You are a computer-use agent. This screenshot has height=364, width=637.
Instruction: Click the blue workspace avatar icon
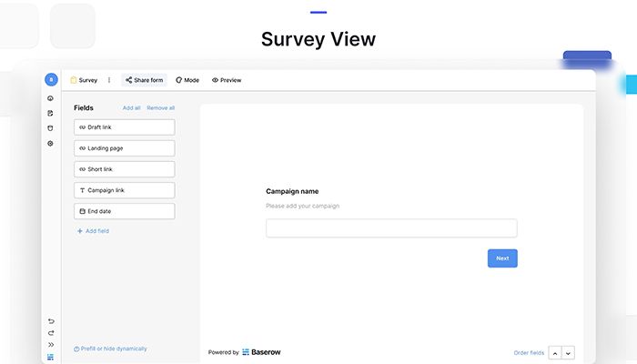click(x=51, y=80)
